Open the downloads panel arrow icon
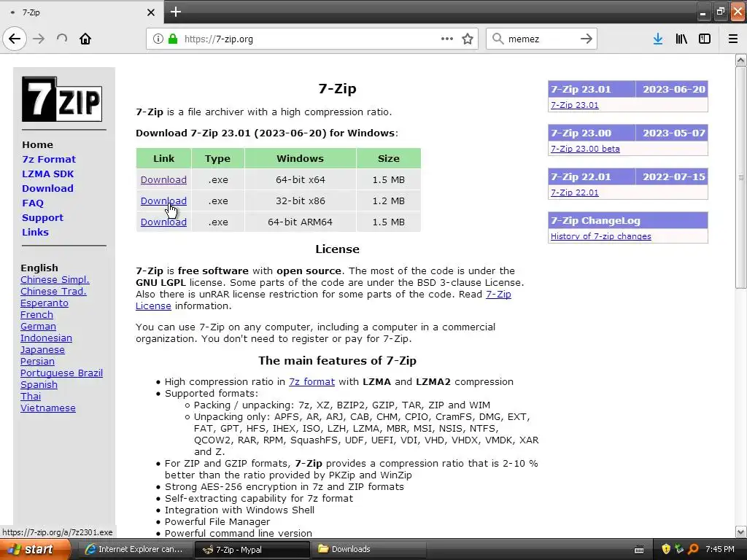The height and width of the screenshot is (560, 747). (x=658, y=39)
